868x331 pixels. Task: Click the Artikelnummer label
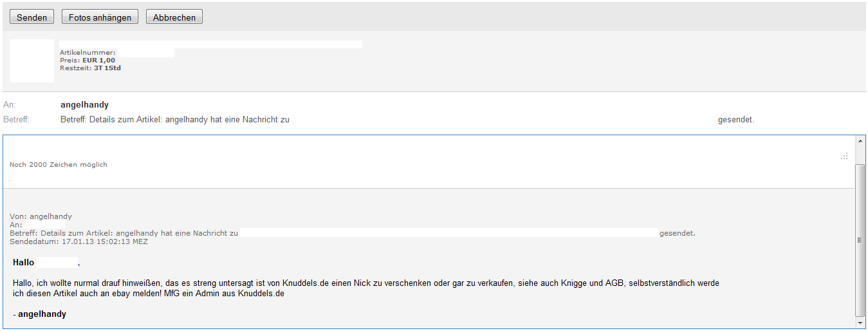point(88,53)
